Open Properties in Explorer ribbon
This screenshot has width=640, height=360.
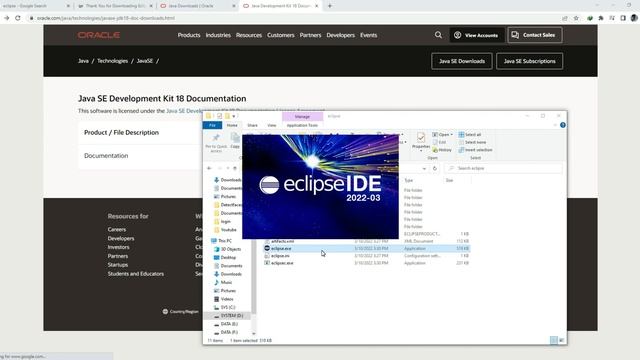pos(421,141)
